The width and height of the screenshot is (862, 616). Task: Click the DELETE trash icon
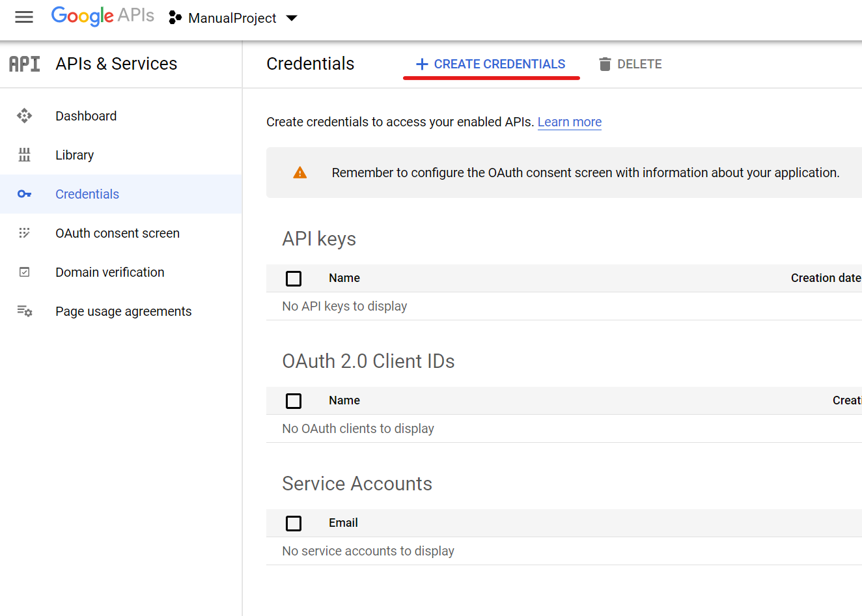pyautogui.click(x=605, y=64)
